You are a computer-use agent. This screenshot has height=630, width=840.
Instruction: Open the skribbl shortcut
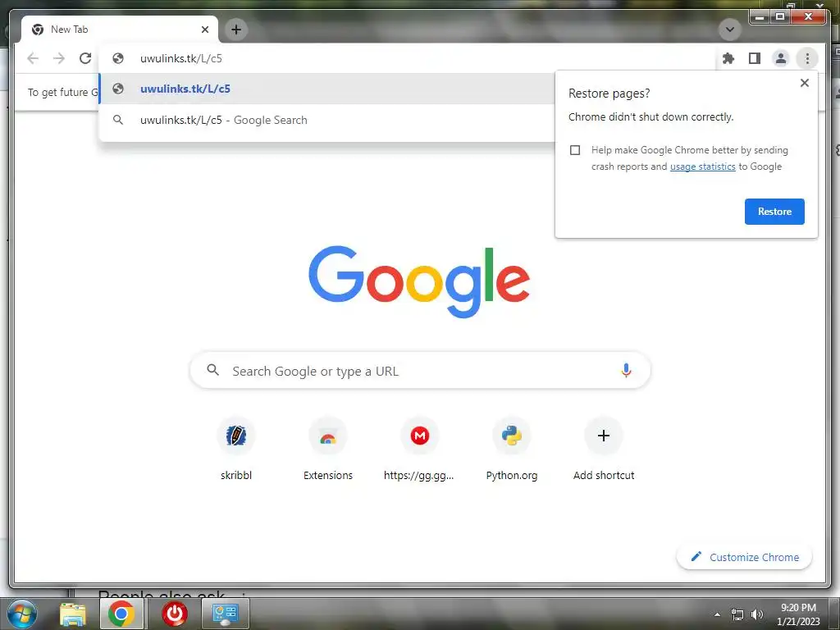[235, 450]
